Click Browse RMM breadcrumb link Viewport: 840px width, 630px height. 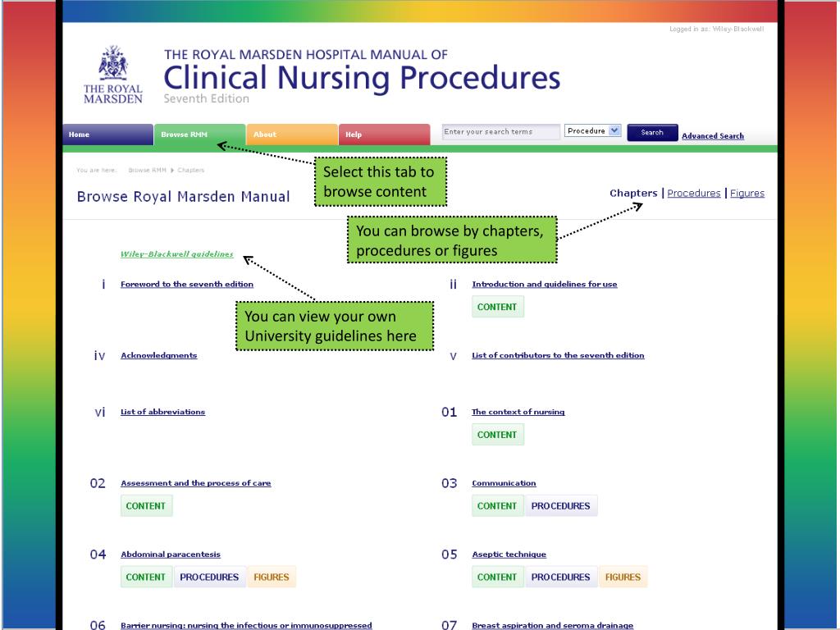pyautogui.click(x=148, y=171)
